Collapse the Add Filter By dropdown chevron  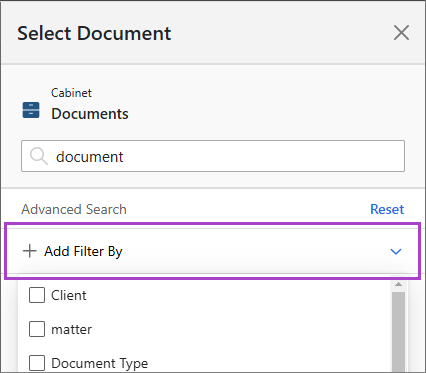396,251
